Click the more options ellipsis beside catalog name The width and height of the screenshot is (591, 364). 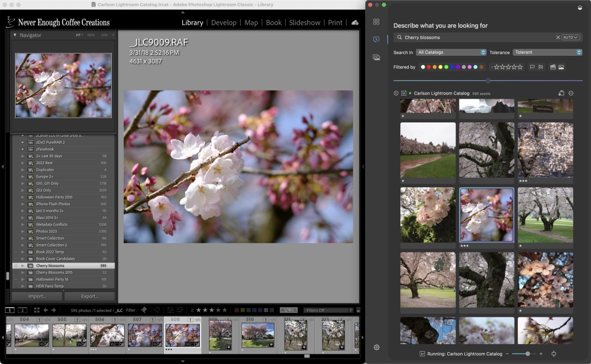click(x=571, y=93)
